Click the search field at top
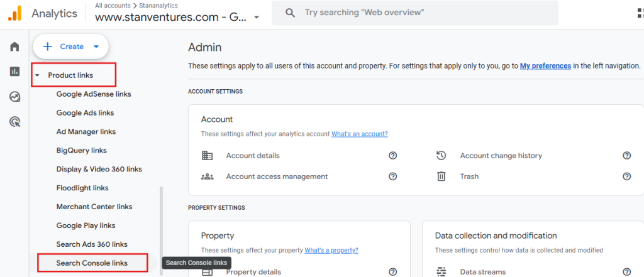 point(415,13)
